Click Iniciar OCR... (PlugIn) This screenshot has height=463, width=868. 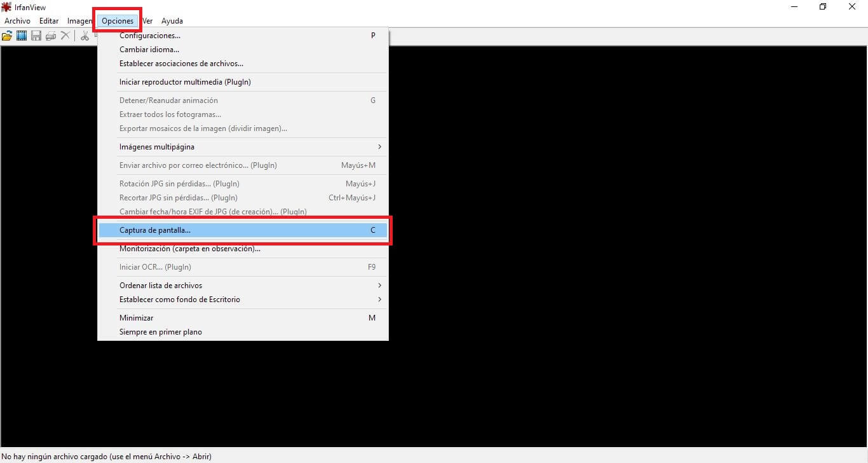242,267
